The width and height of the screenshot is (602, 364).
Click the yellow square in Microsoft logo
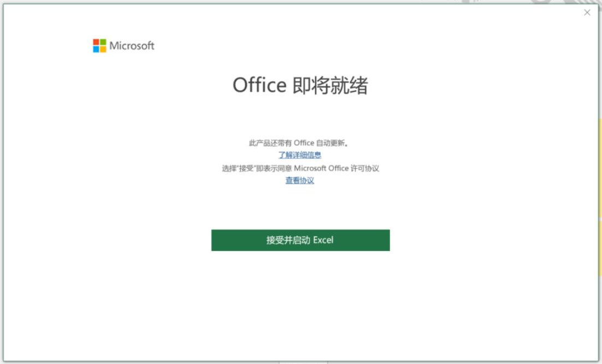click(x=103, y=49)
